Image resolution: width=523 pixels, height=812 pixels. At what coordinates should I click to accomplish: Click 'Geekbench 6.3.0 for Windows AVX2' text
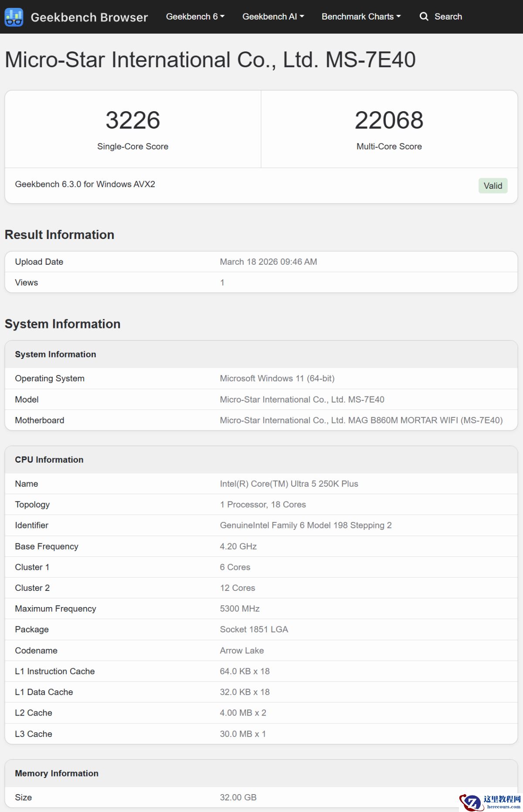(85, 184)
